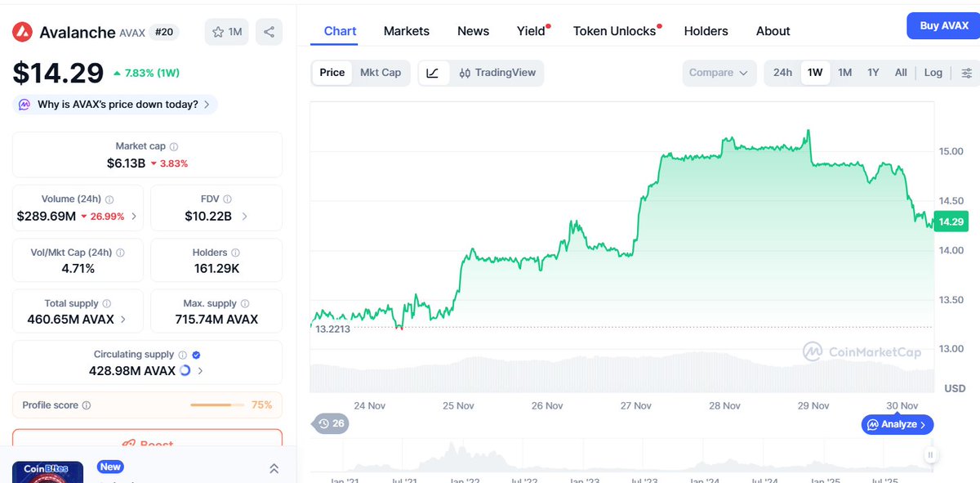Open the News tab
Viewport: 980px width, 483px height.
coord(473,31)
